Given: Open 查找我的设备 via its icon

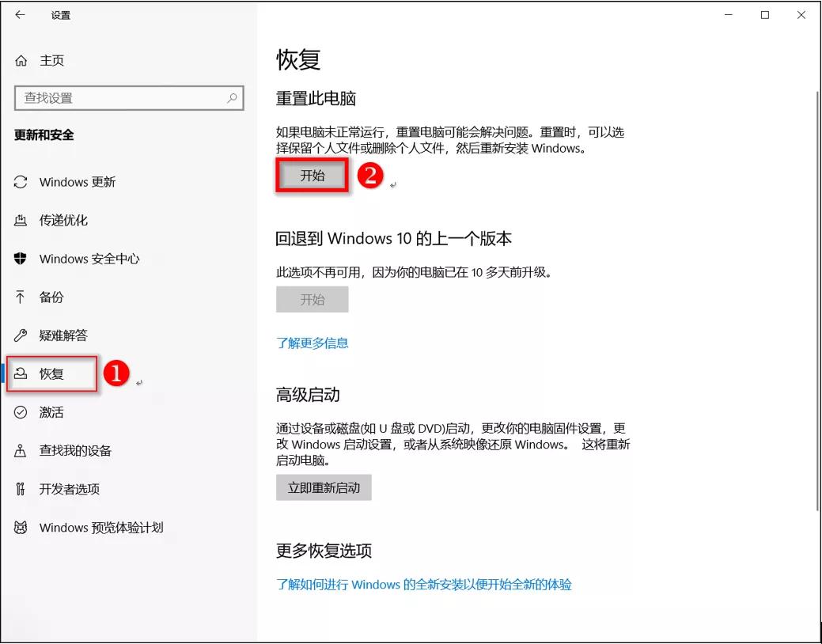Looking at the screenshot, I should click(21, 450).
